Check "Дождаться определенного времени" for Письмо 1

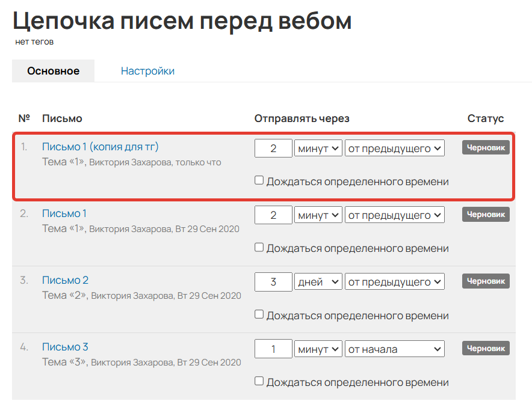pyautogui.click(x=259, y=247)
